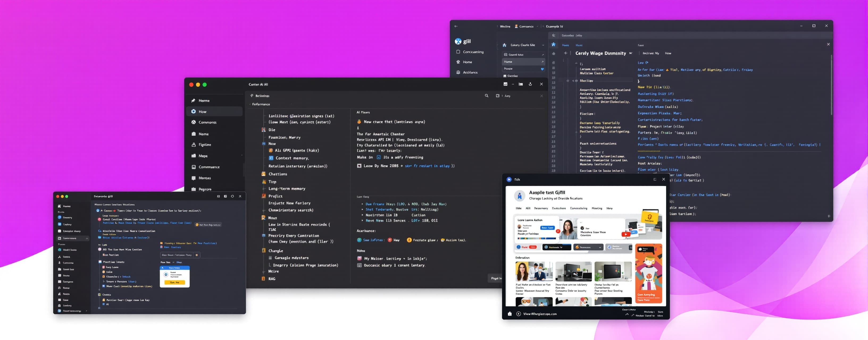Toggle the checkbox beside Duccasic obary

[x=359, y=265]
